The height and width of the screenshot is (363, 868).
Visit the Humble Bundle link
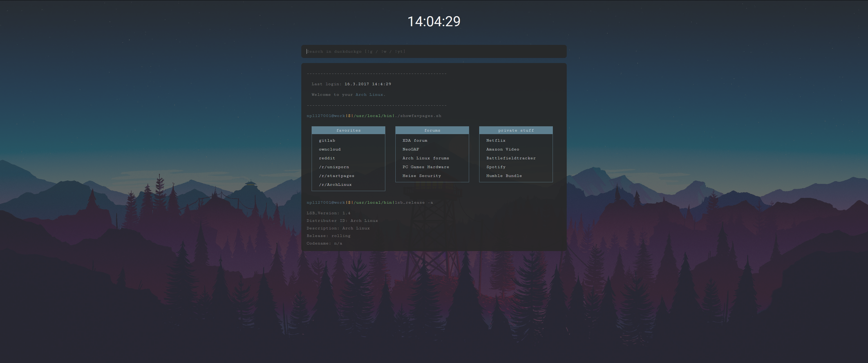(504, 176)
